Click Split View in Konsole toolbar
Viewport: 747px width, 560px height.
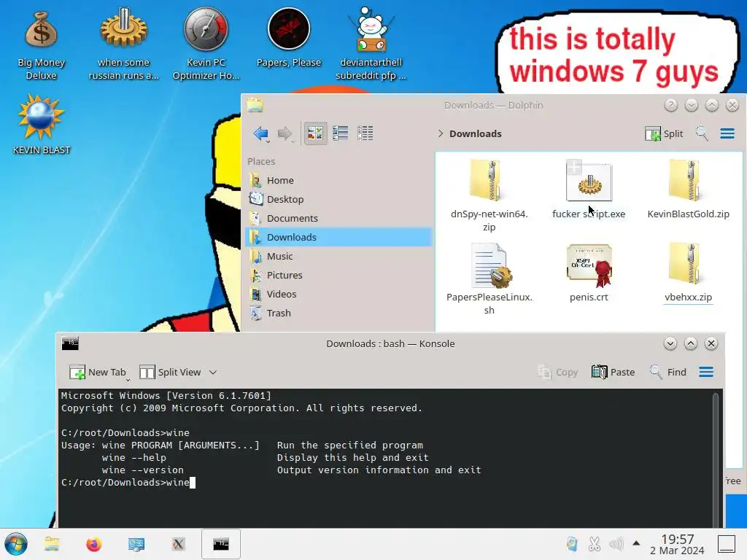(170, 372)
